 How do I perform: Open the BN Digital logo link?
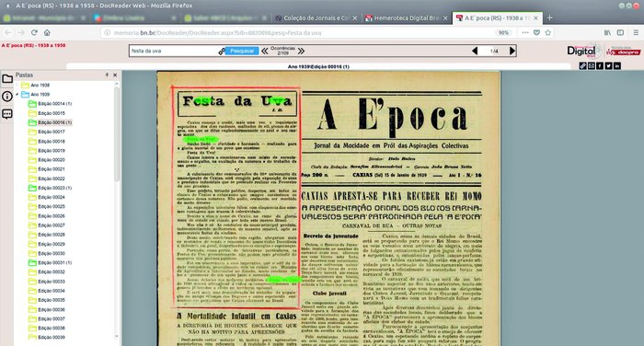[x=583, y=51]
